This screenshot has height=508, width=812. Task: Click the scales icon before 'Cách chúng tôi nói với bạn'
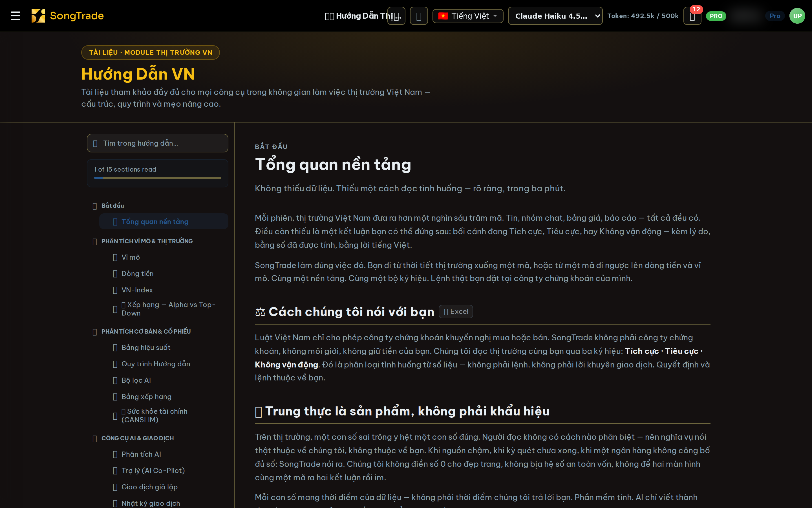[261, 312]
